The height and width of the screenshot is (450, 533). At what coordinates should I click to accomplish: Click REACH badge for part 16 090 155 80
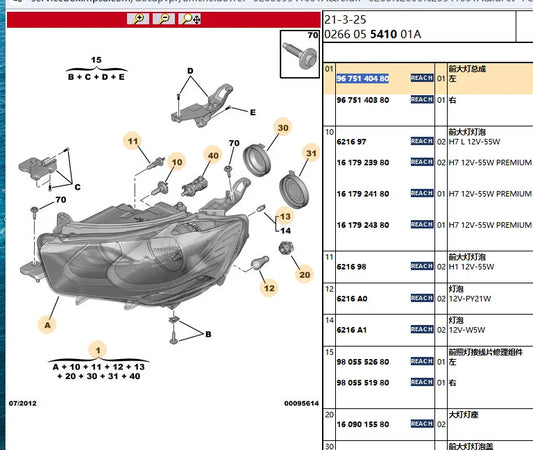[x=422, y=424]
